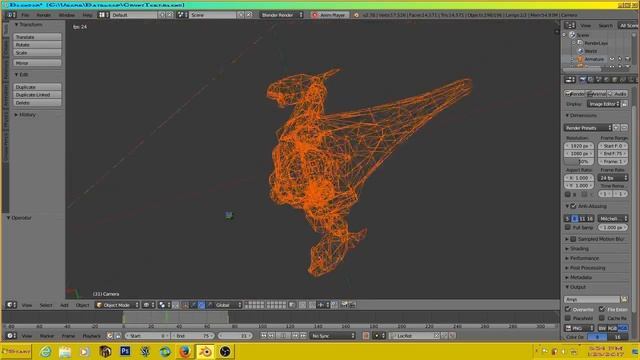Enable the Sampled Motion Blur checkbox
This screenshot has height=360, width=640.
tap(573, 239)
